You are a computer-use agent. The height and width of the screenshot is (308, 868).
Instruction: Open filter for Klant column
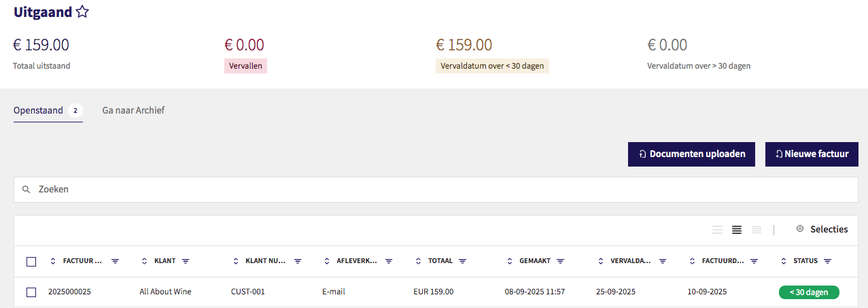(x=186, y=261)
